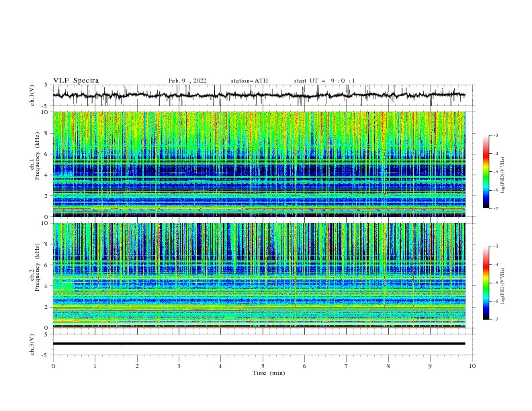Click the 'VLF Spectra' title text
This screenshot has width=532, height=411.
[76, 81]
